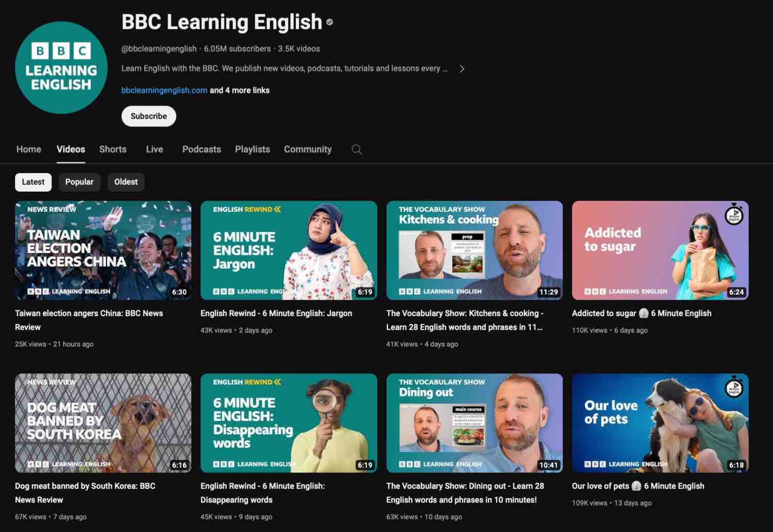
Task: Click title 'Our love of pets 6 Minute English'
Action: (x=638, y=486)
